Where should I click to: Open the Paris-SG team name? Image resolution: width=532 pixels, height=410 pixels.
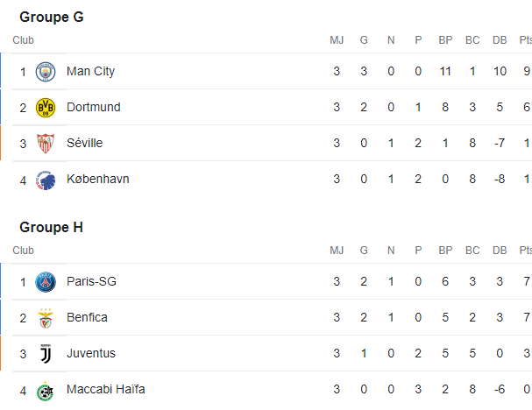pos(91,281)
